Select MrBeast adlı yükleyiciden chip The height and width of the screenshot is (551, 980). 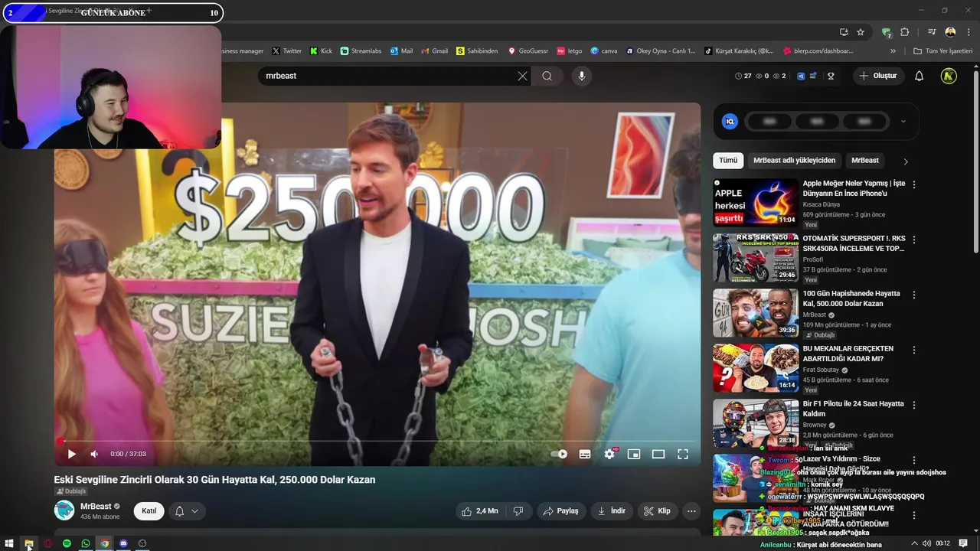click(x=794, y=161)
